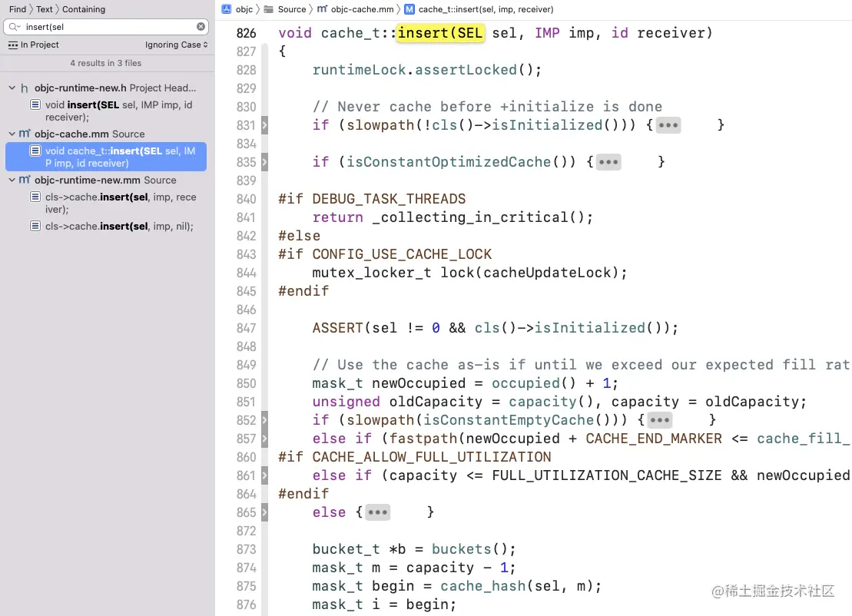Unfold code ribbon at line 857
Image resolution: width=852 pixels, height=616 pixels.
coord(264,439)
